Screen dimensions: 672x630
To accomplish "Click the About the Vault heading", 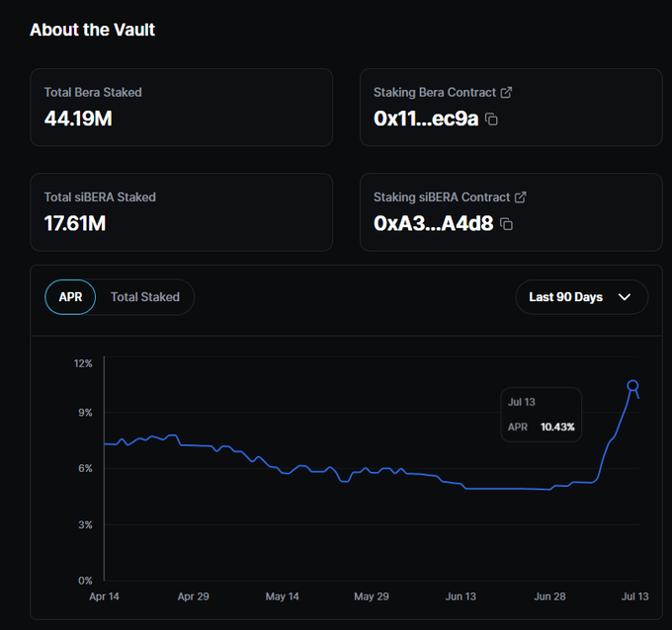I will (93, 30).
